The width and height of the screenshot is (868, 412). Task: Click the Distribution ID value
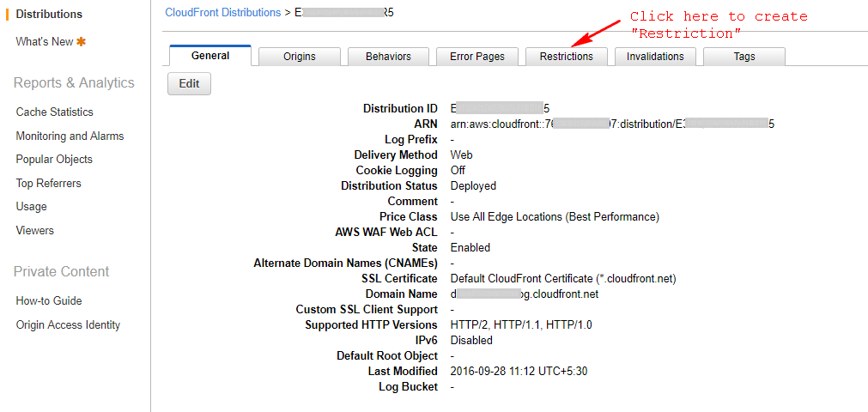pyautogui.click(x=500, y=108)
